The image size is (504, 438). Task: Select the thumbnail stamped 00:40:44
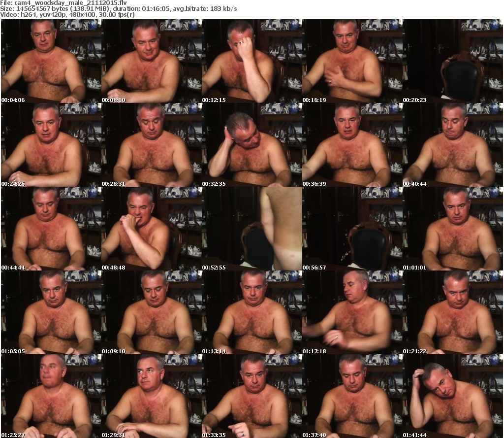(x=453, y=145)
